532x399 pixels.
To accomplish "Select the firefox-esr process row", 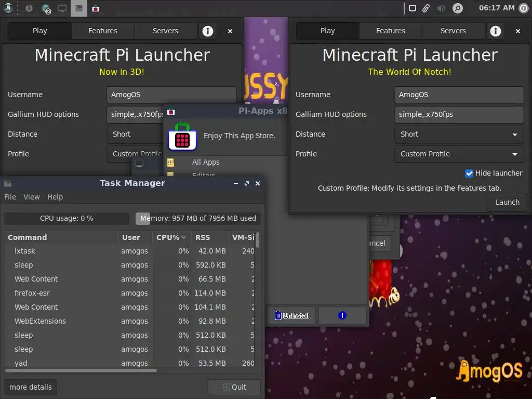I will pyautogui.click(x=130, y=293).
